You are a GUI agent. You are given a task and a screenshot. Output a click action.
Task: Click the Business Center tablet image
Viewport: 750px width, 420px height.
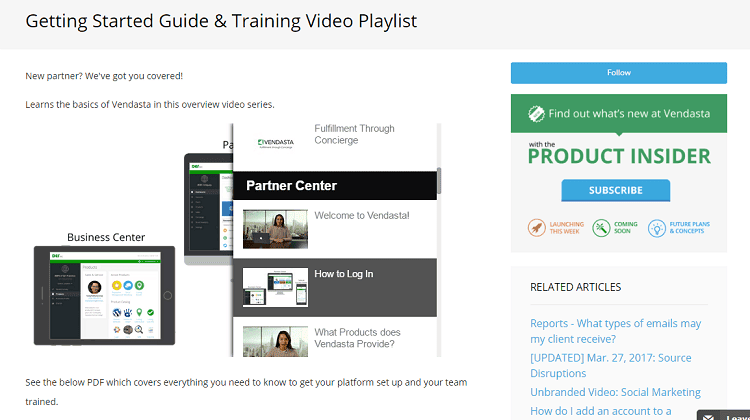point(104,295)
